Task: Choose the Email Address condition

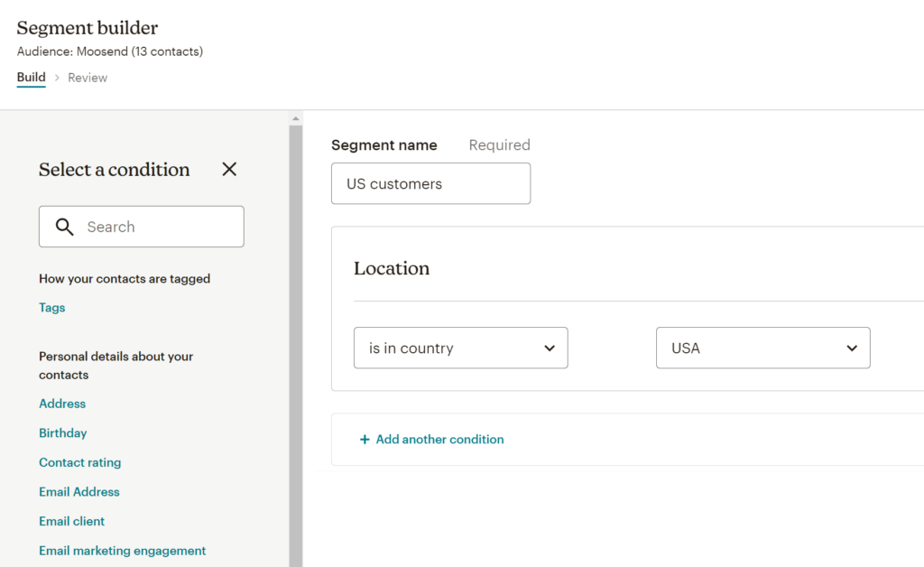Action: [79, 492]
